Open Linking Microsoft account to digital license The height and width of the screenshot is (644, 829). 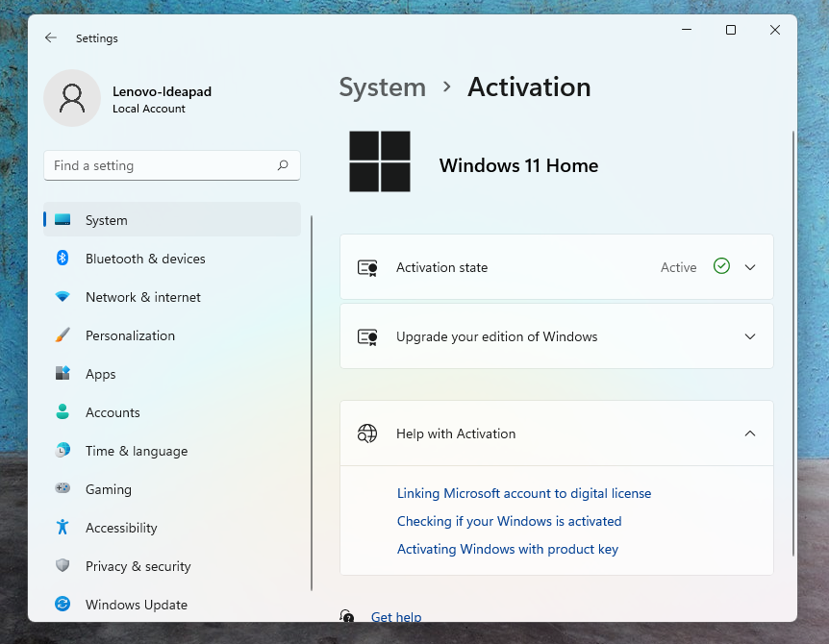[x=524, y=493]
